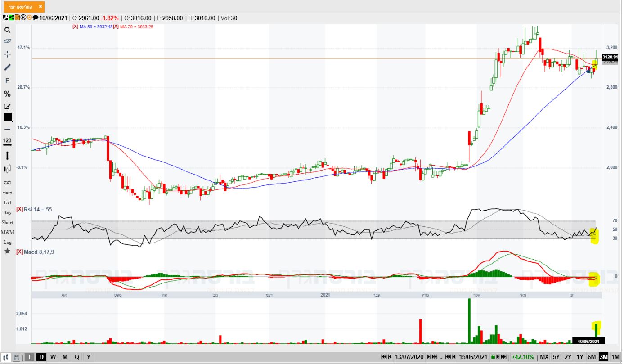The width and height of the screenshot is (624, 364).
Task: Select the quarterly Q interval
Action: click(77, 357)
